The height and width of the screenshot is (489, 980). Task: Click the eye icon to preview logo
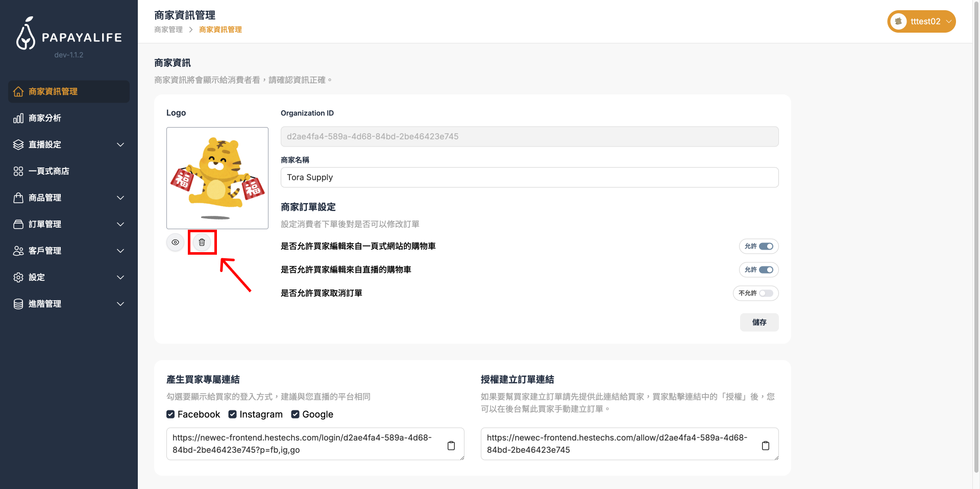(x=175, y=242)
